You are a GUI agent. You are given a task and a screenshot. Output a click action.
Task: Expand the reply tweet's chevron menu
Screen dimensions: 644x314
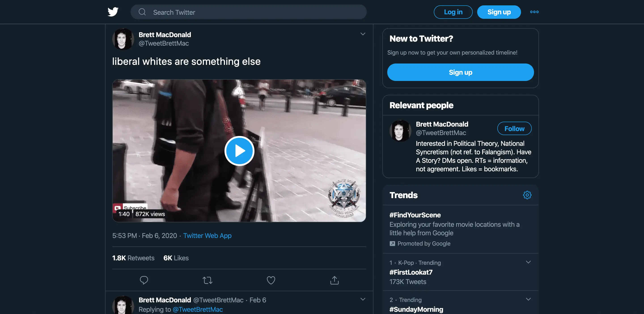[x=363, y=299]
